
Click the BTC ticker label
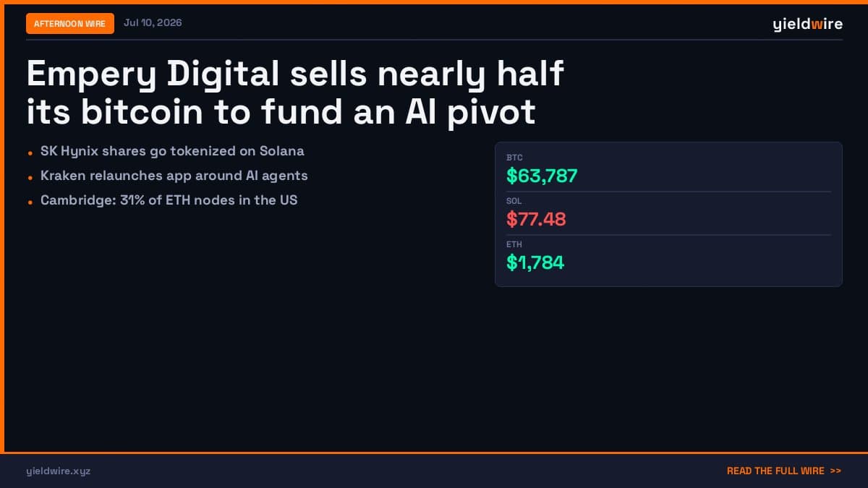[x=514, y=158]
